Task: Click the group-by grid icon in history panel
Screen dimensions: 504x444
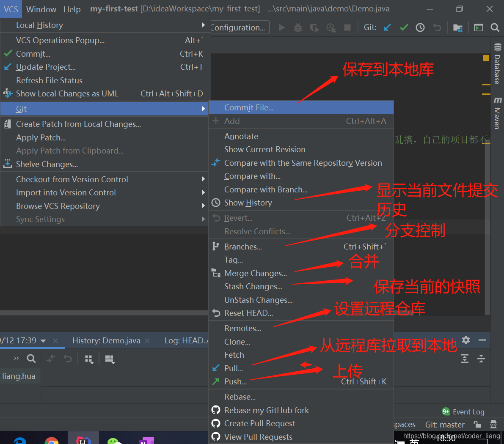Action: pyautogui.click(x=89, y=359)
